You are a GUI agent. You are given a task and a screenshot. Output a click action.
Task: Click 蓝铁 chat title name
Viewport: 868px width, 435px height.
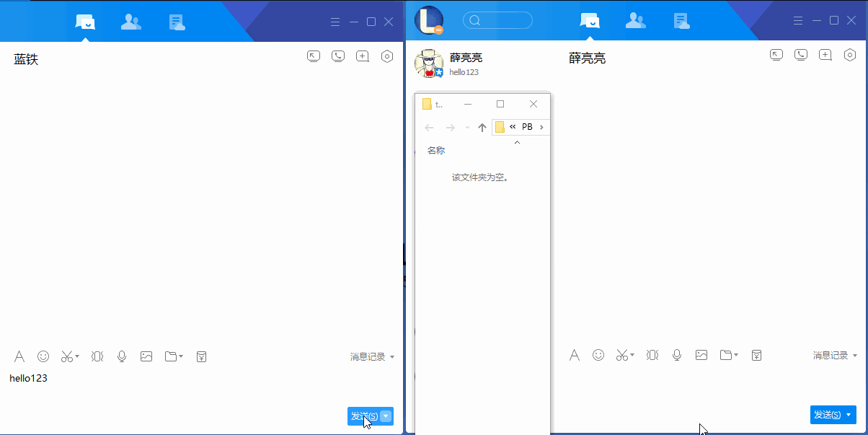[x=26, y=59]
